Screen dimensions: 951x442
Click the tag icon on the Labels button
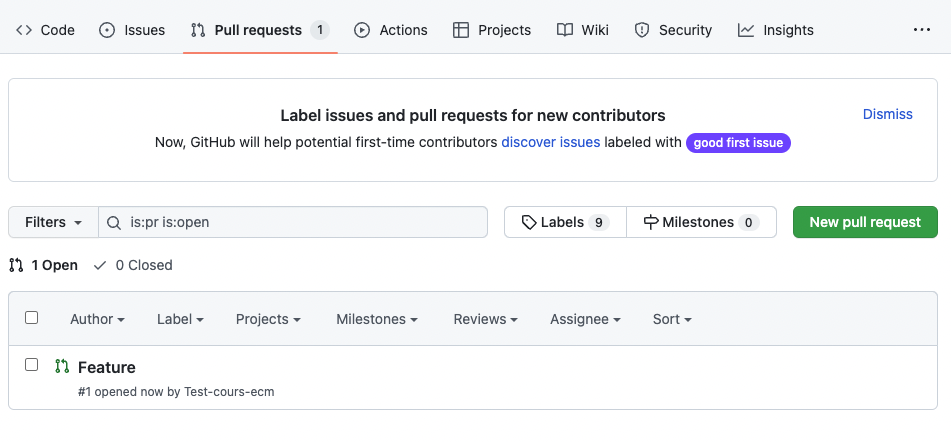click(x=529, y=222)
